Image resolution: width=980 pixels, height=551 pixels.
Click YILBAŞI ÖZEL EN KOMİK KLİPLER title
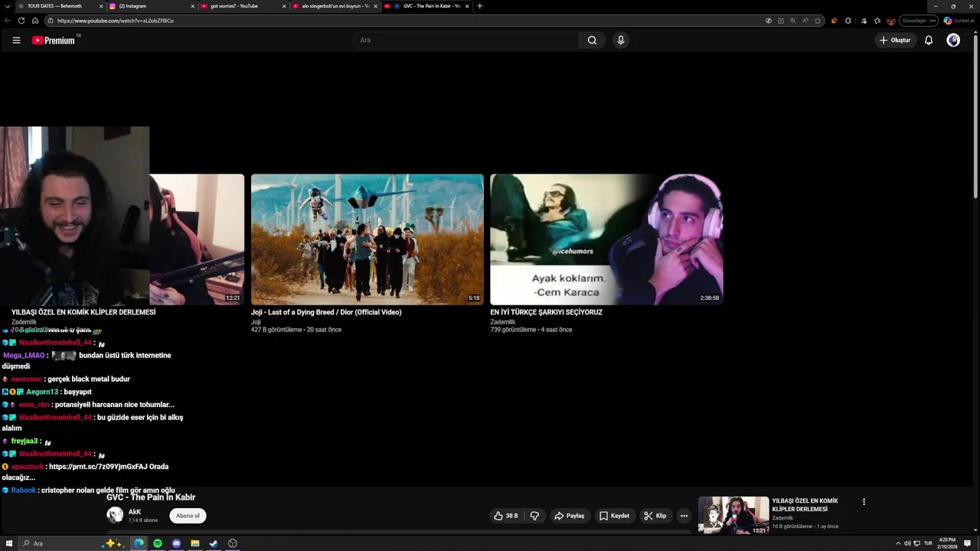point(83,312)
